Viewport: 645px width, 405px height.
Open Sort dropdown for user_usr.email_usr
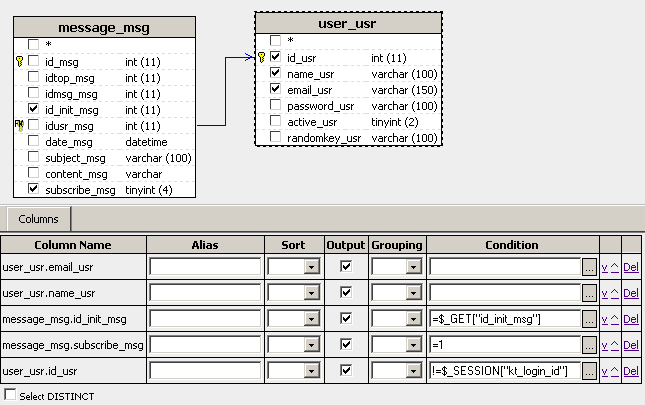pyautogui.click(x=312, y=267)
